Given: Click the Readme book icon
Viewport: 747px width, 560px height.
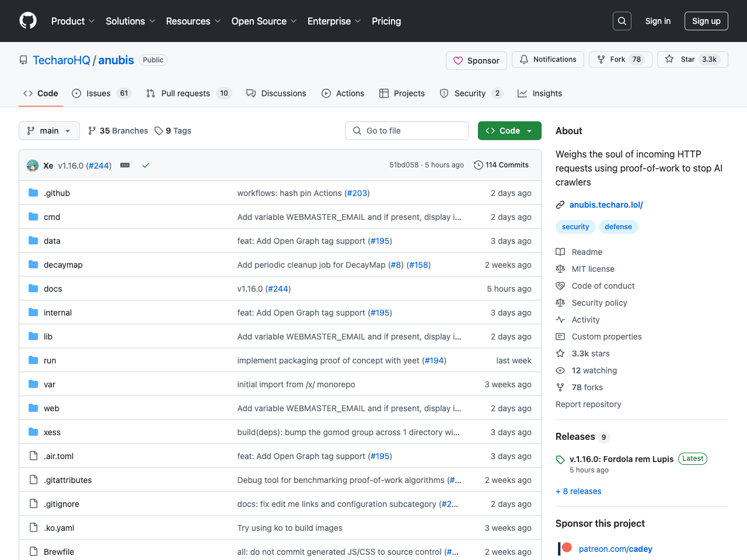Looking at the screenshot, I should tap(560, 252).
